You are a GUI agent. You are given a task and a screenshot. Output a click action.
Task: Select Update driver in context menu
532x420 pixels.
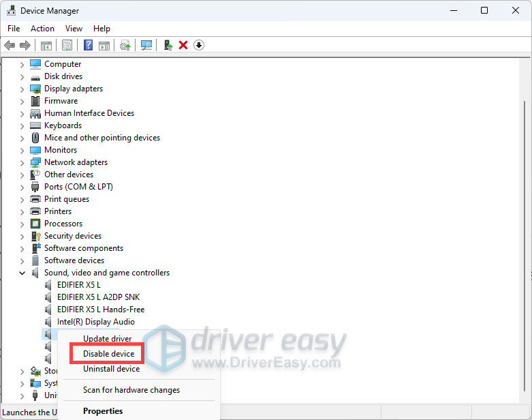107,339
